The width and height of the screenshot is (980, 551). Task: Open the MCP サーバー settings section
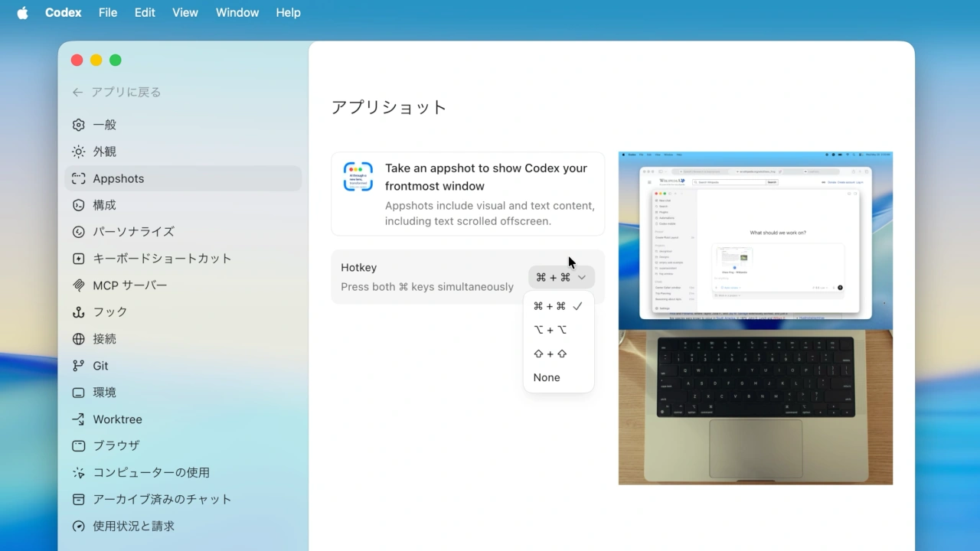(183, 285)
